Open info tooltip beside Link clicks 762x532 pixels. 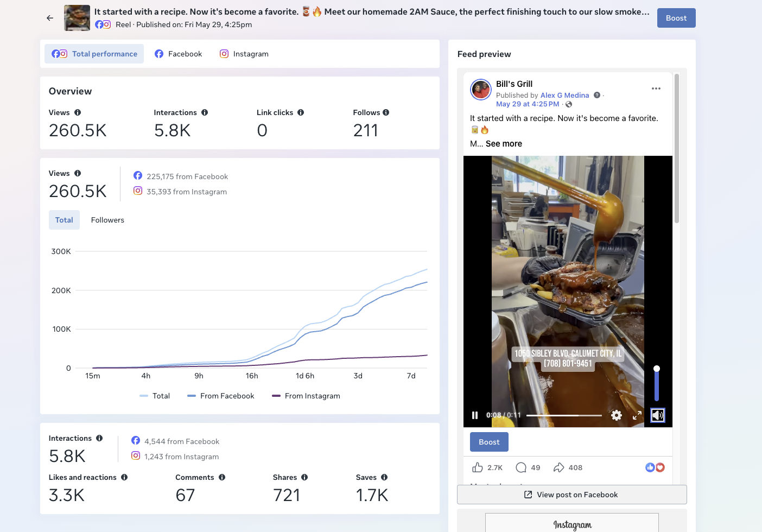[301, 112]
